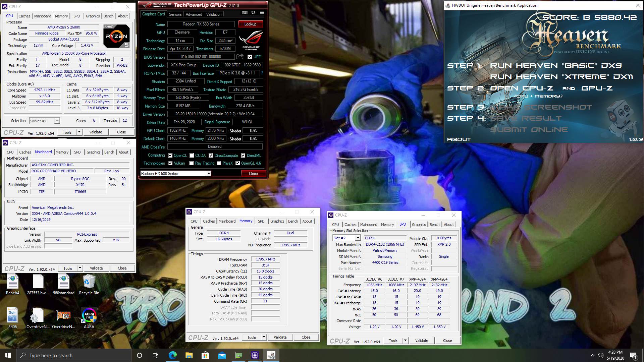
Task: Open Slot #2 memory slot dropdown
Action: (346, 238)
